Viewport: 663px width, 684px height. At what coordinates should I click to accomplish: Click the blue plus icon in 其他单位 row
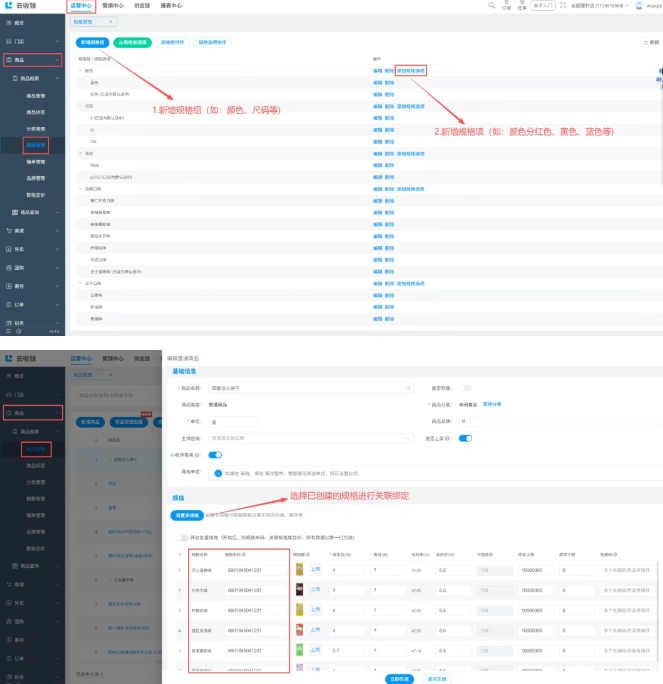218,473
